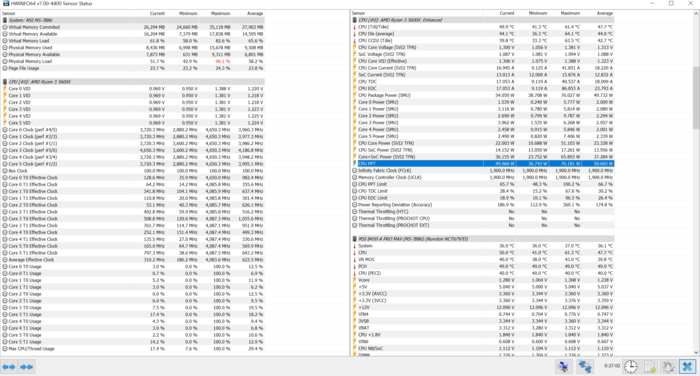Click the expand layout left-right arrows button
The height and width of the screenshot is (376, 700).
pos(9,367)
